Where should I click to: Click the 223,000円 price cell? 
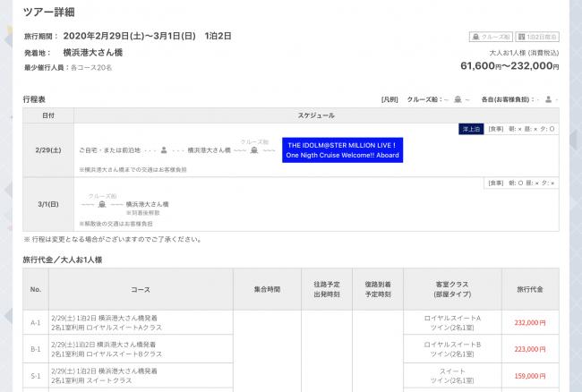click(530, 349)
